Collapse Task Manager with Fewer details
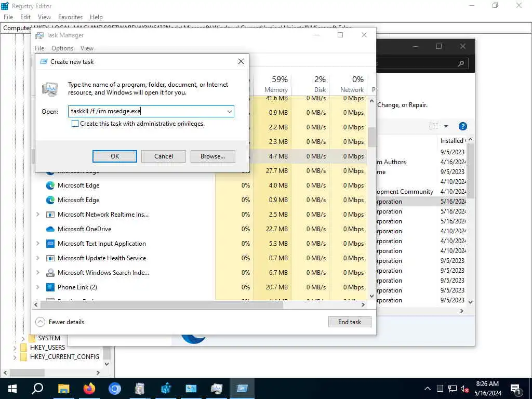Screen dimensions: 532x399 click(60, 322)
